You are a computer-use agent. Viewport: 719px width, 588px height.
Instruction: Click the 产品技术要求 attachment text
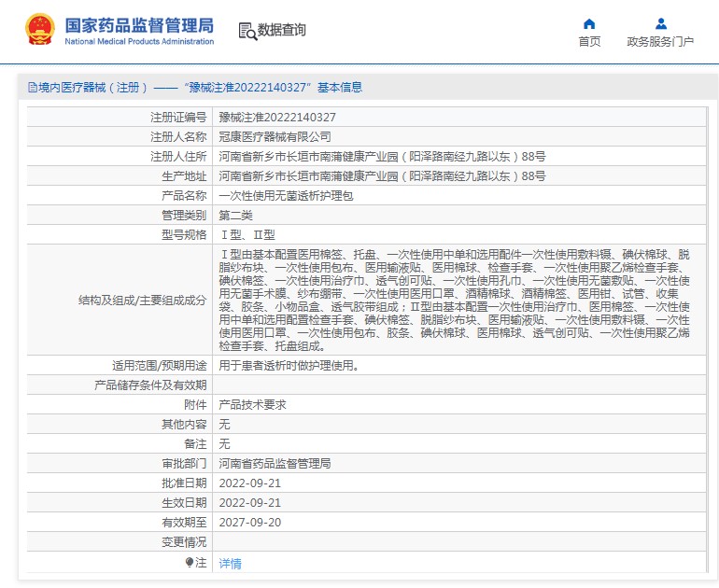tap(253, 405)
